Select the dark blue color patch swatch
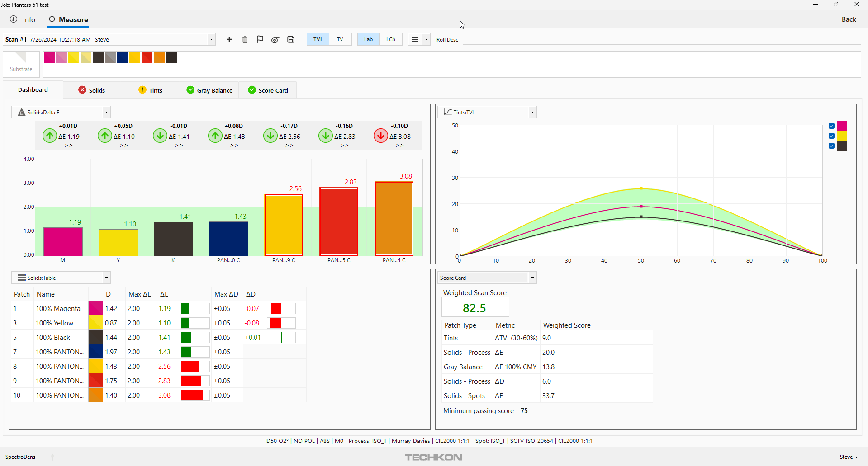Image resolution: width=868 pixels, height=466 pixels. coord(123,58)
